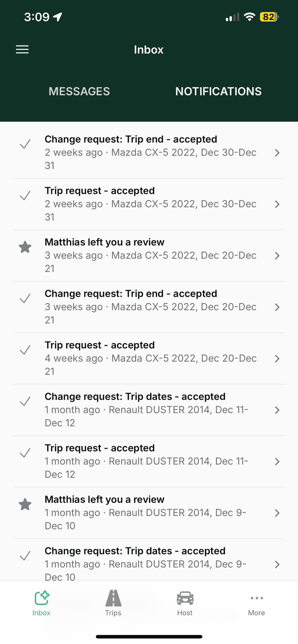Open Trip end change request from 3 weeks ago
Viewport: 298px width, 644px height.
146,306
